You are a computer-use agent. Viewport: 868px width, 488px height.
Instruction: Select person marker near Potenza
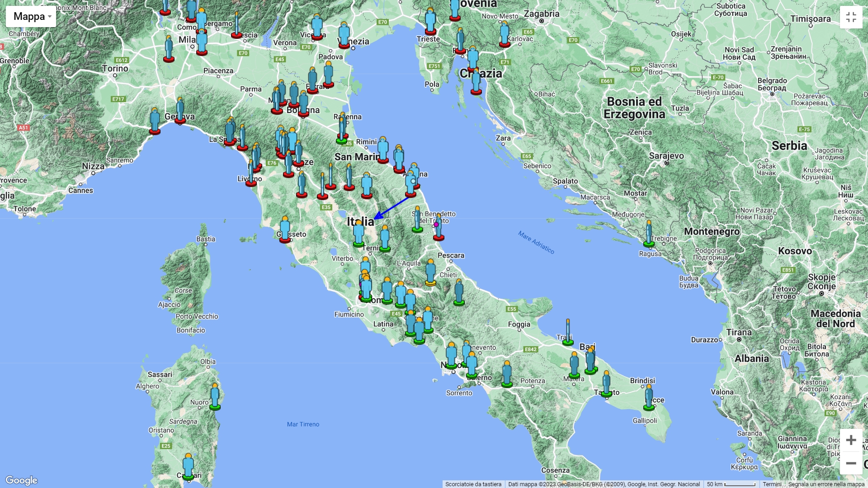point(507,374)
